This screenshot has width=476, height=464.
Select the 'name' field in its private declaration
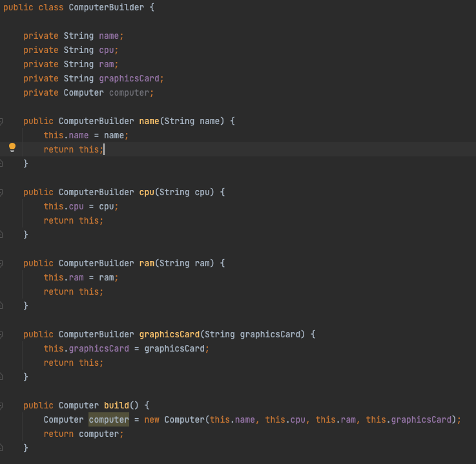click(x=109, y=36)
